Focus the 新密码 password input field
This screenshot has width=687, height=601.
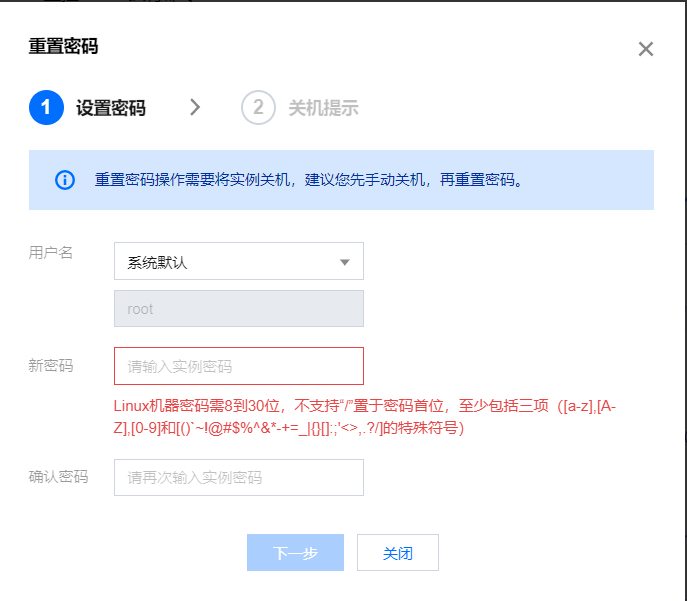click(239, 367)
